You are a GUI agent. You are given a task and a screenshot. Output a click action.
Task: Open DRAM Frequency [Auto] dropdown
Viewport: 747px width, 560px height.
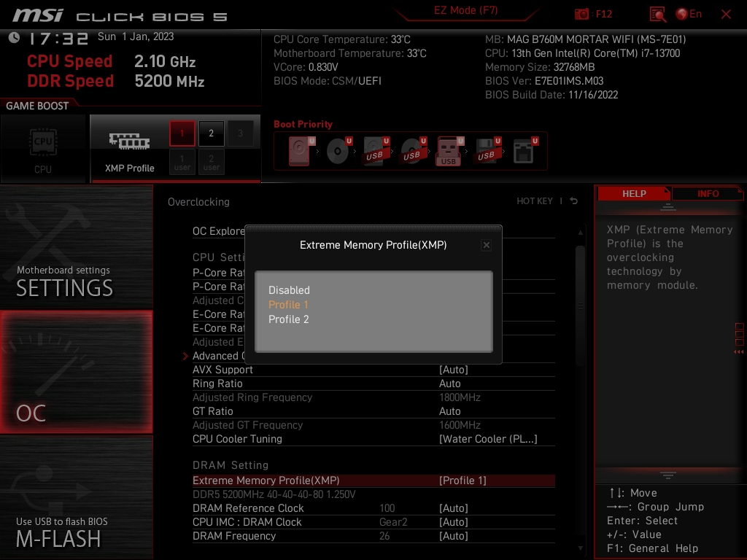[x=454, y=536]
